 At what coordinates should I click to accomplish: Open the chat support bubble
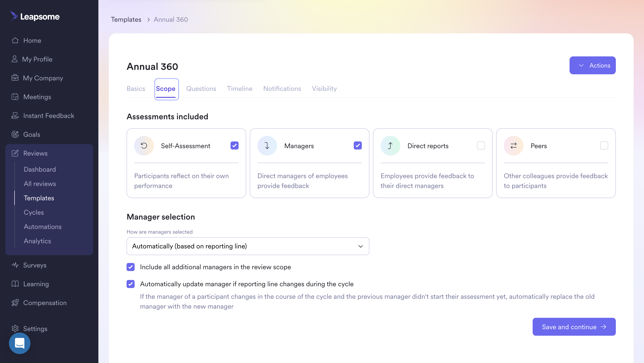19,343
